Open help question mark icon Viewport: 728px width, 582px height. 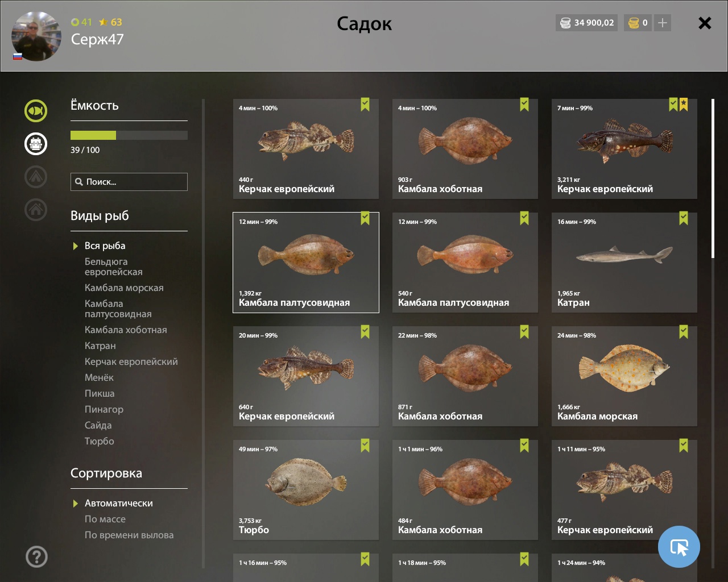pos(36,556)
